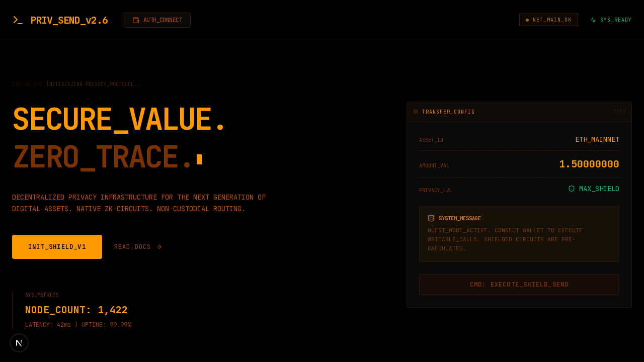This screenshot has height=362, width=644.
Task: Click the wallet icon in AUTH_CONNECT
Action: (x=136, y=20)
